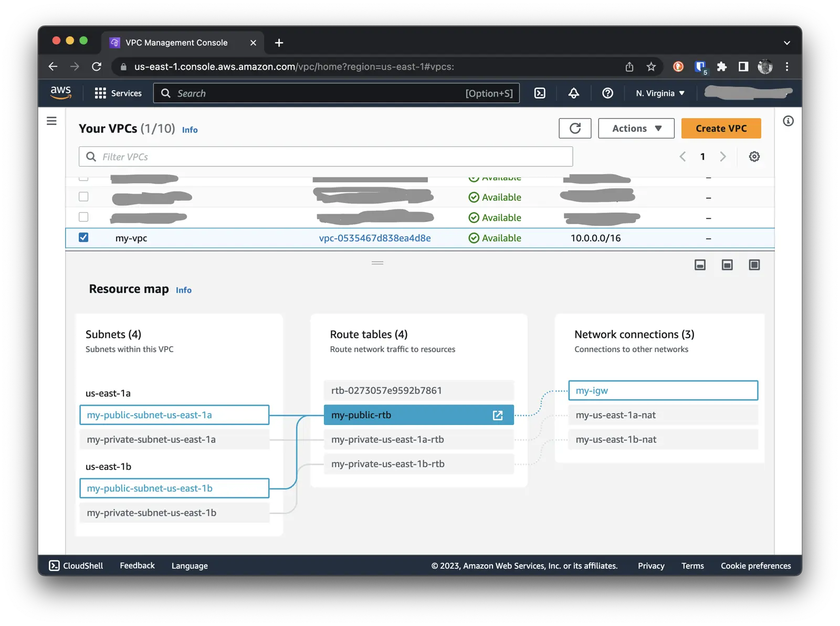Open the my-igw internet gateway link
Viewport: 840px width, 626px height.
[x=592, y=390]
